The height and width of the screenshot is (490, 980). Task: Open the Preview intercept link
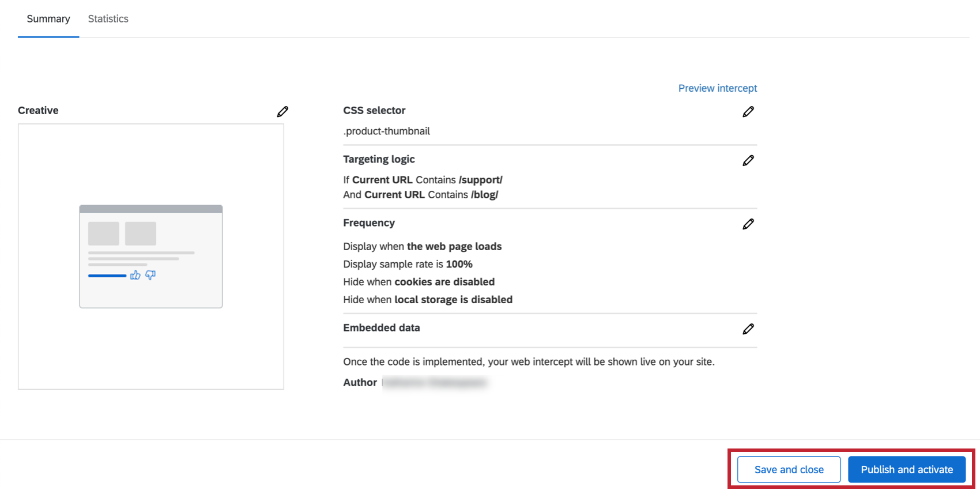point(717,88)
